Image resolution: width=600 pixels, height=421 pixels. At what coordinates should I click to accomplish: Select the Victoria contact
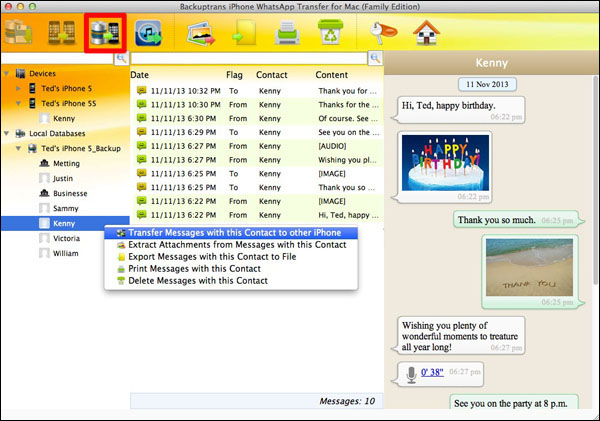tap(67, 238)
